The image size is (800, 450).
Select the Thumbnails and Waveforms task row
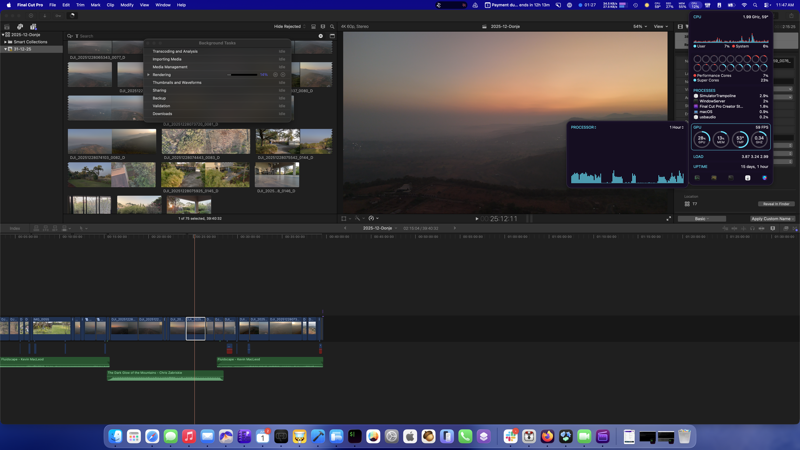coord(218,83)
